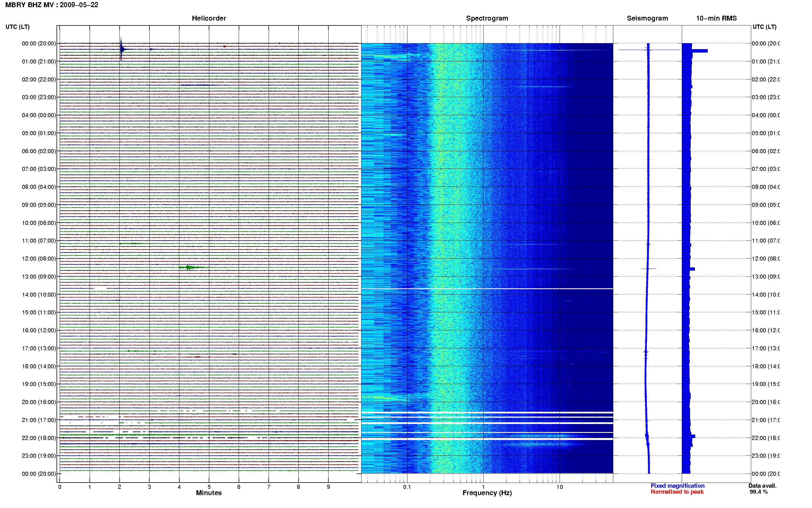Click the Seismogram panel heading
Viewport: 812px width, 508px height.
[647, 18]
